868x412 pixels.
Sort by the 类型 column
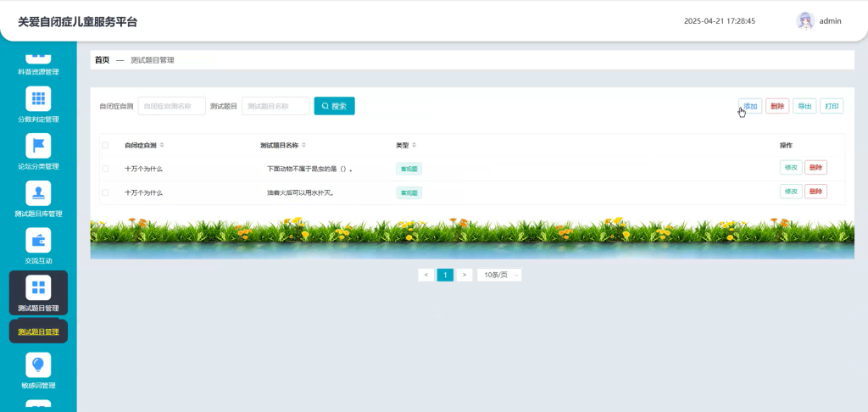tap(414, 145)
